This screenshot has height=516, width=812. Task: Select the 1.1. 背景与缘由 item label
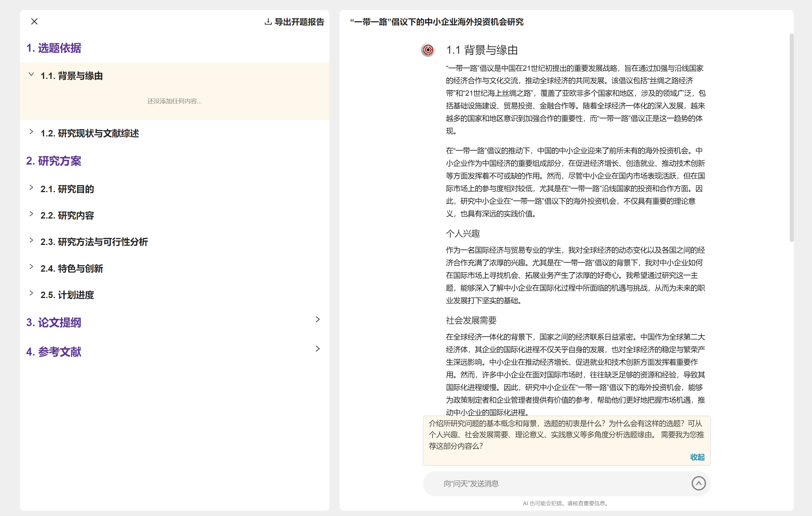click(x=72, y=76)
